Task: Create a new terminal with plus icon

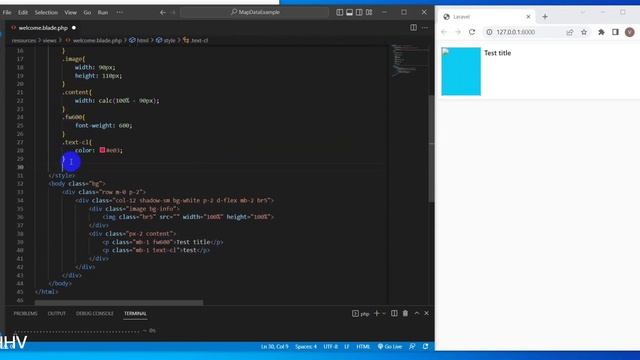Action: 377,313
